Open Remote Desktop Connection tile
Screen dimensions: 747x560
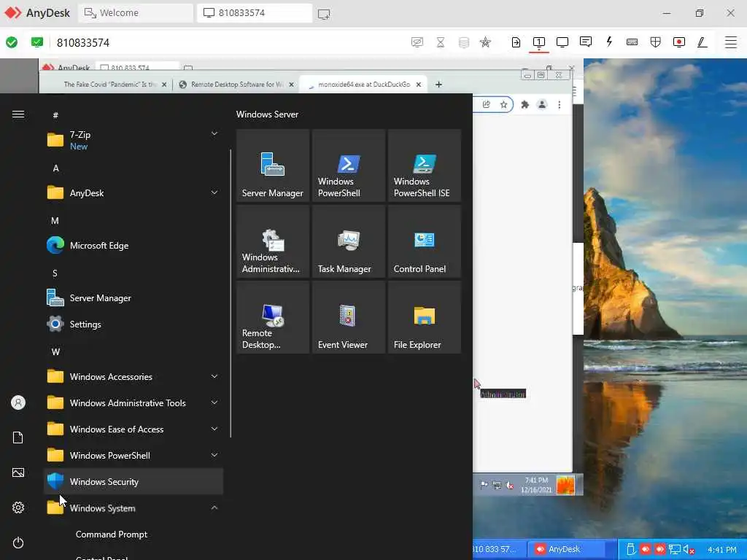click(x=273, y=317)
